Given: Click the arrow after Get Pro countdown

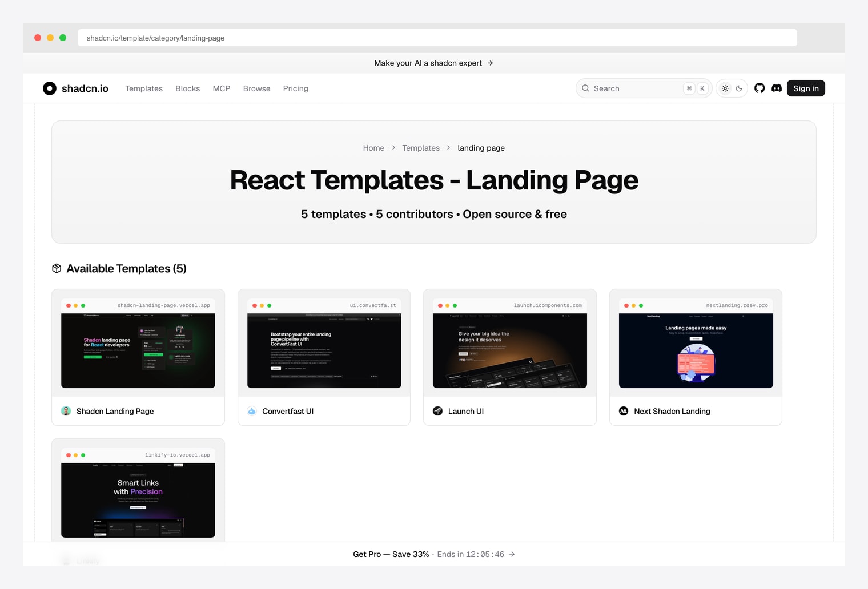Looking at the screenshot, I should click(512, 554).
